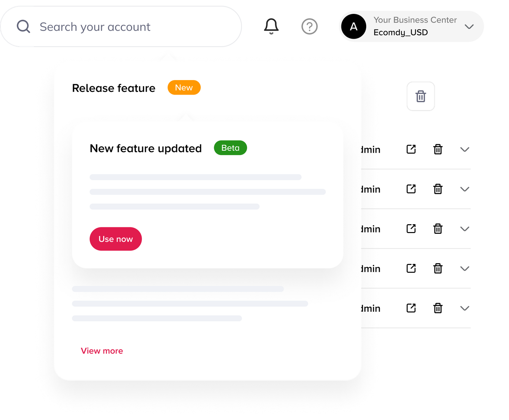Image resolution: width=509 pixels, height=420 pixels.
Task: Expand the third row's chevron
Action: coord(465,229)
